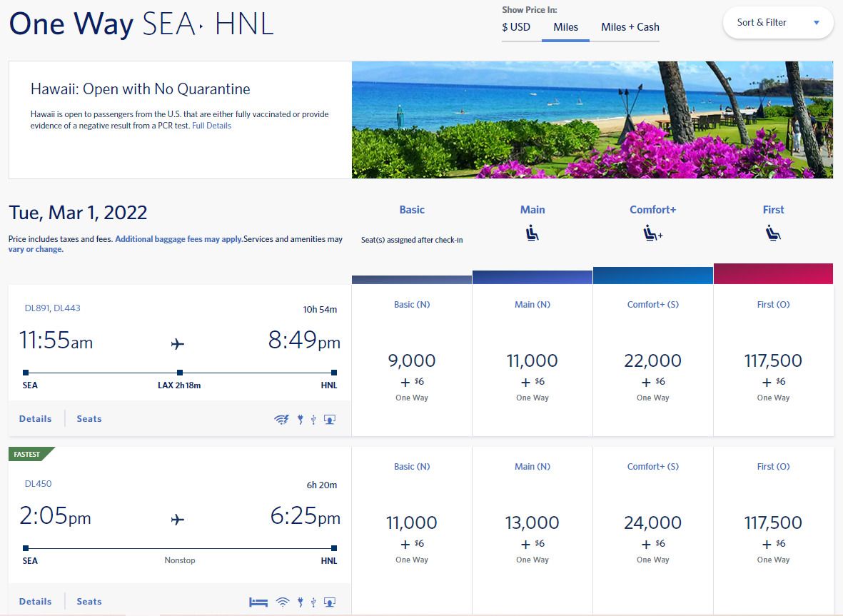Open Details for the DL891, DL443 flight

click(36, 419)
